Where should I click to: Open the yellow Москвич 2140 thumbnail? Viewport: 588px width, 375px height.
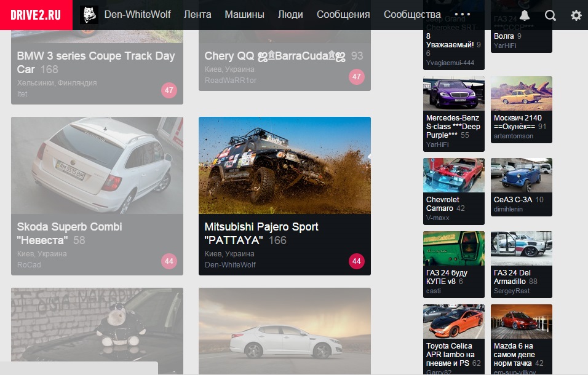[521, 93]
